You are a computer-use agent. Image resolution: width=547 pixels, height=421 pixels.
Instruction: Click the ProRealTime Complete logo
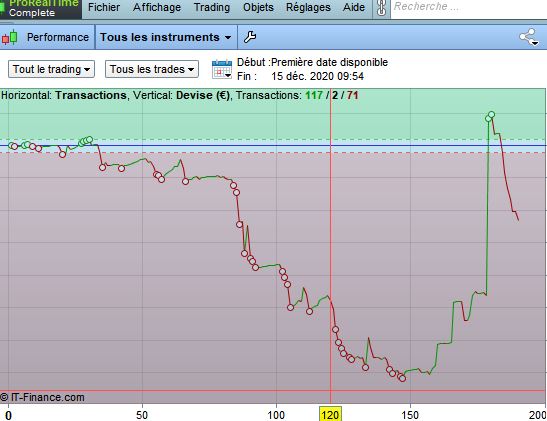point(41,8)
